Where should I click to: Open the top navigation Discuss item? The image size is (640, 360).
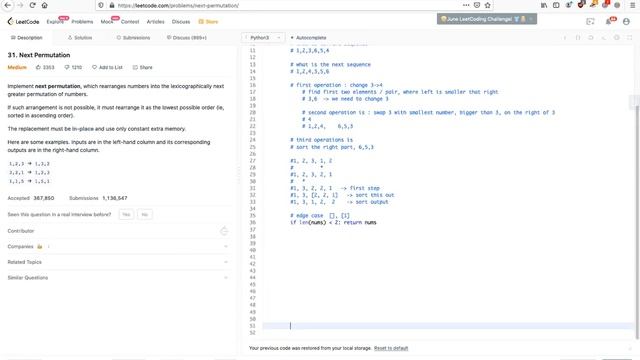(x=181, y=22)
